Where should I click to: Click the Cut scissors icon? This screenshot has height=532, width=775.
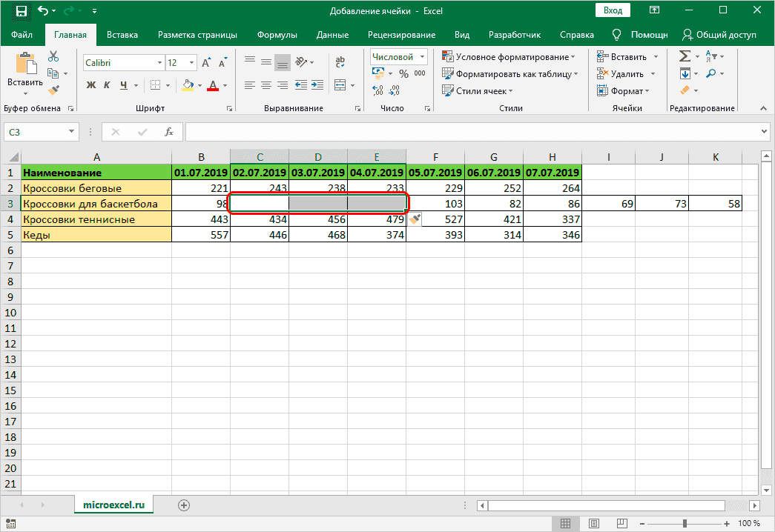(x=53, y=56)
